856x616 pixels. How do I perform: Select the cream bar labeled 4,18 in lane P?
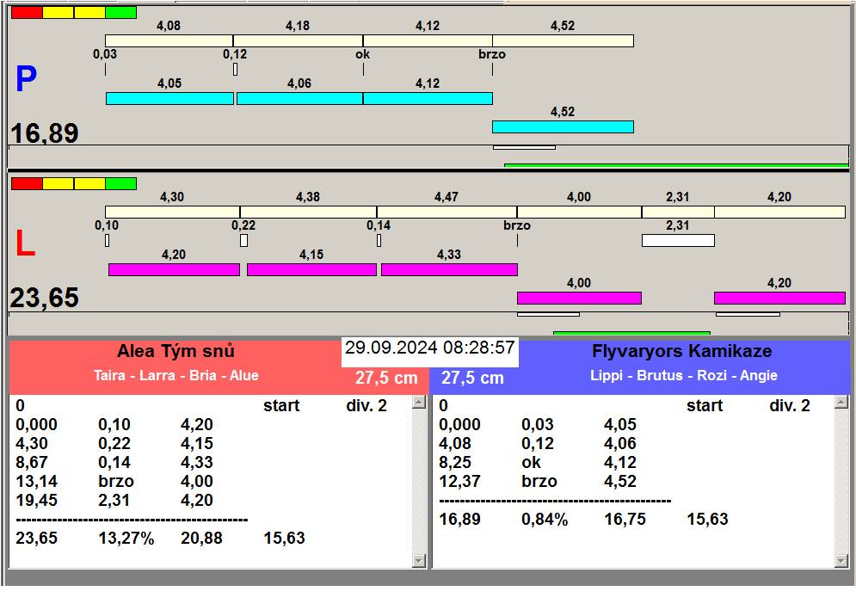click(298, 40)
